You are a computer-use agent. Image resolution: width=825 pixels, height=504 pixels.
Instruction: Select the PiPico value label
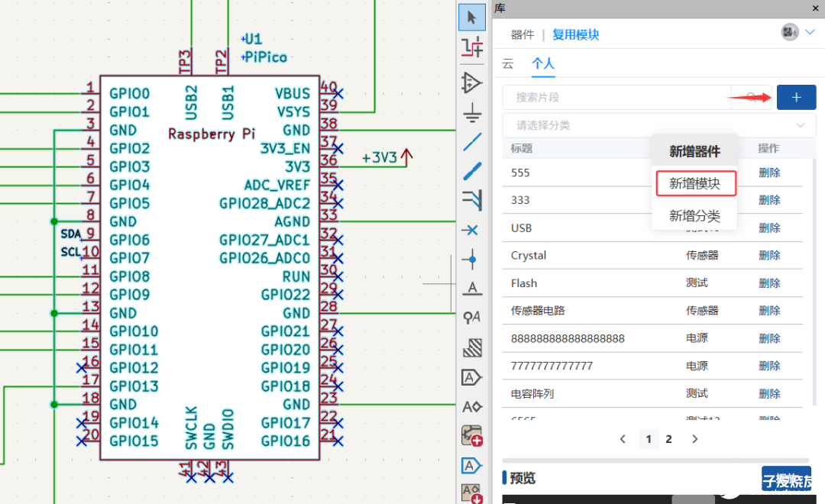click(x=266, y=57)
